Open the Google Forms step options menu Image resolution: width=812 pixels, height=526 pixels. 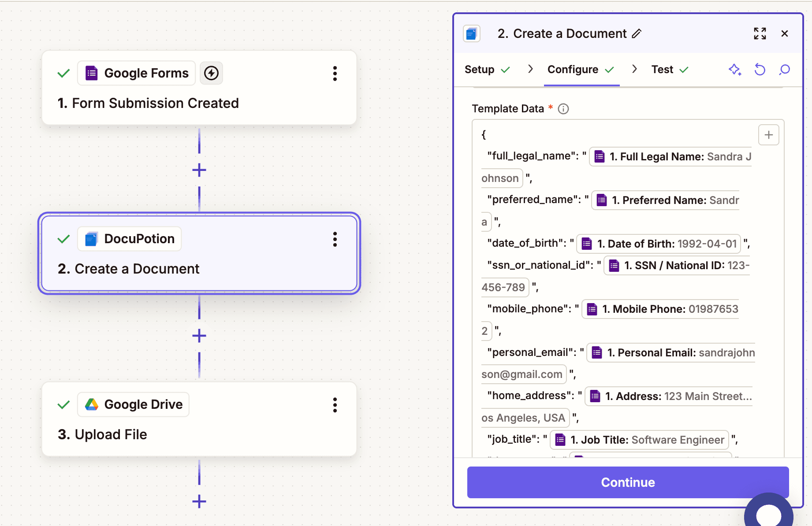(x=335, y=74)
